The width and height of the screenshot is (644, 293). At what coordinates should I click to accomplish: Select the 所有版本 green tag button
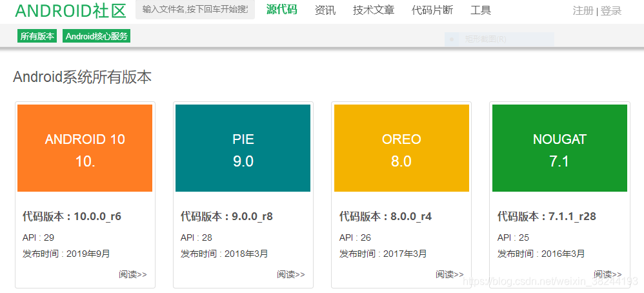pyautogui.click(x=37, y=35)
